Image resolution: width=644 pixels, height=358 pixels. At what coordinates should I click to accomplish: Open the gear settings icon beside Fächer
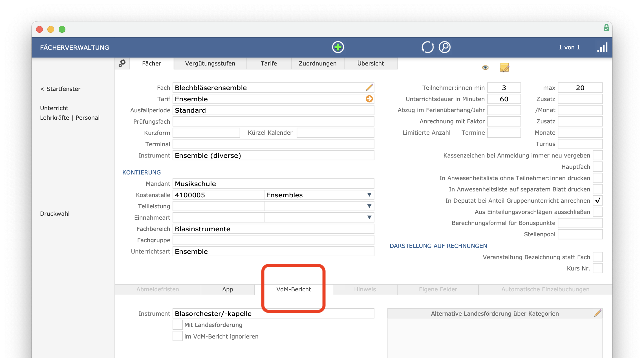pos(122,63)
